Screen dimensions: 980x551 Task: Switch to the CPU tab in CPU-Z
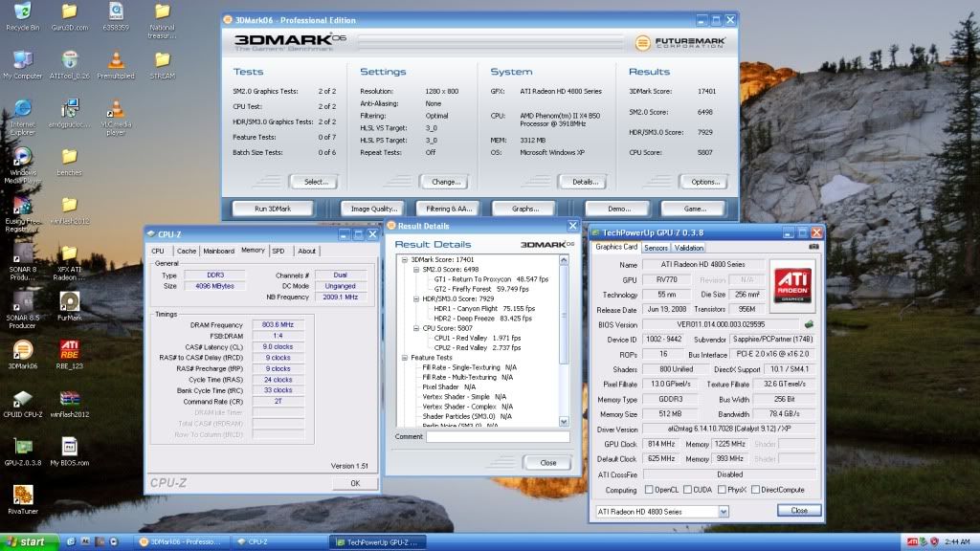coord(158,252)
